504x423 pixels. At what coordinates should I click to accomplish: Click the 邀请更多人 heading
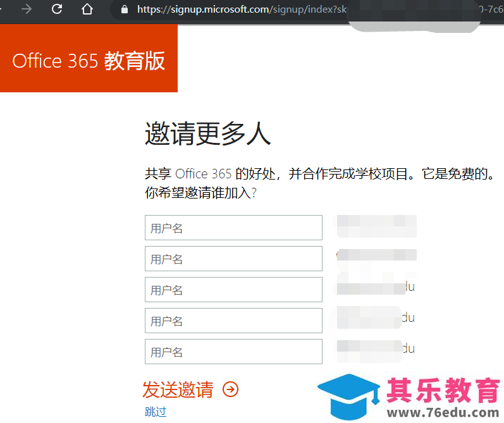[x=207, y=133]
